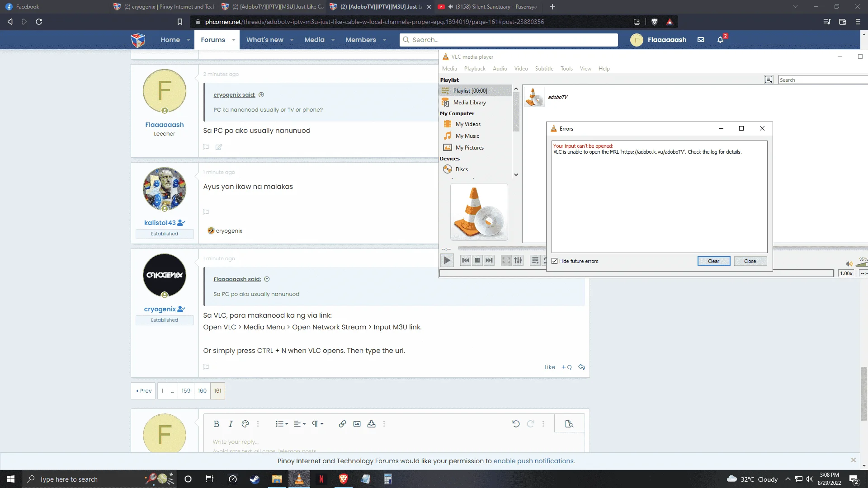Click edit icon under Flaaaaaash's post
Screen dimensions: 868x488
[219, 147]
